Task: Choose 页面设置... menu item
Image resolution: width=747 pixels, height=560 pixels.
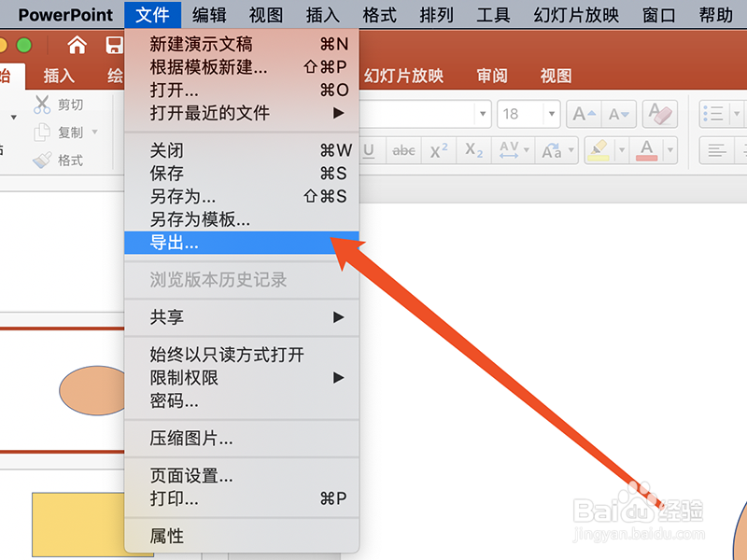Action: click(x=242, y=476)
